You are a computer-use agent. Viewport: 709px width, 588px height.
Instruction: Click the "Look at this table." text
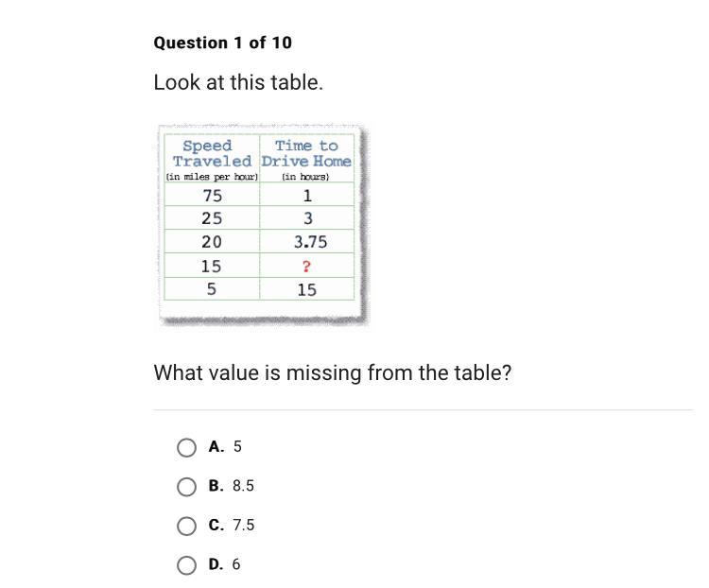click(238, 82)
